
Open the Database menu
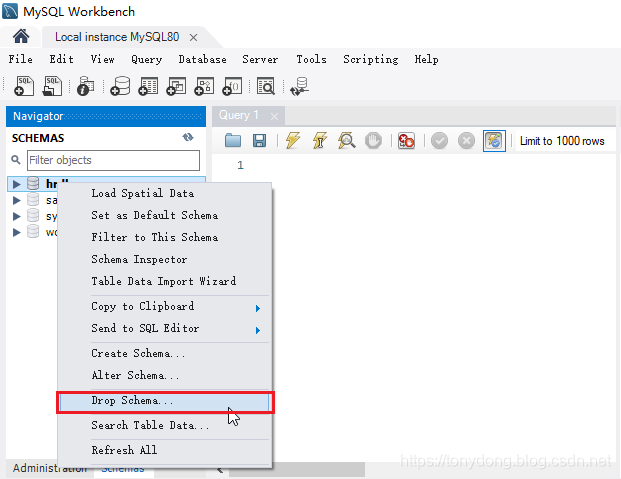(x=202, y=59)
